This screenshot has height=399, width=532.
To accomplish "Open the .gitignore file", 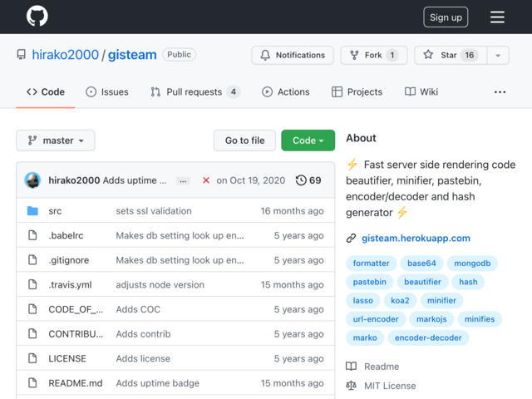I will 68,260.
